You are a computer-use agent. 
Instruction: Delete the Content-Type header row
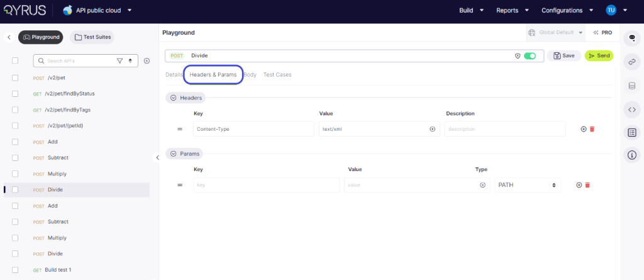pos(592,129)
